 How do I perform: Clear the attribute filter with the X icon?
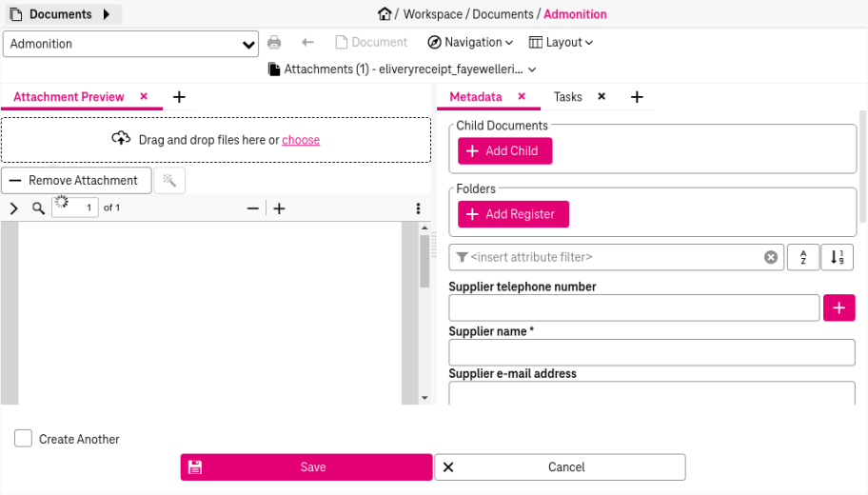click(x=771, y=257)
